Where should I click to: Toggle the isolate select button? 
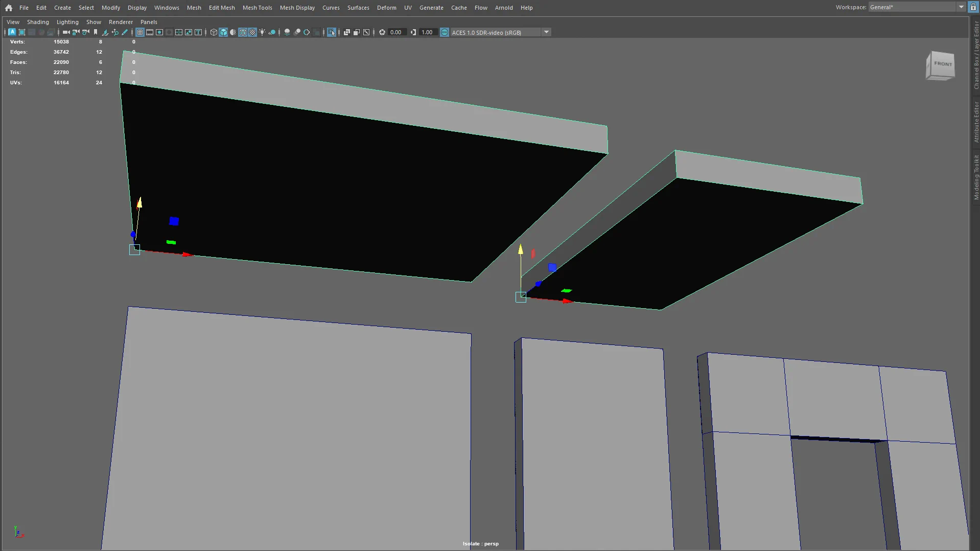[332, 32]
